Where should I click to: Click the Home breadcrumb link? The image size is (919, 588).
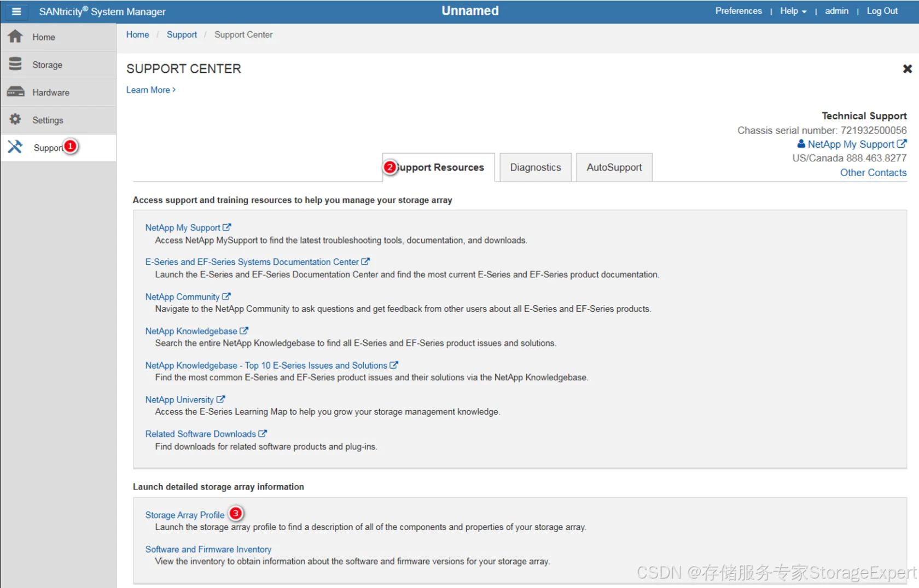point(137,34)
